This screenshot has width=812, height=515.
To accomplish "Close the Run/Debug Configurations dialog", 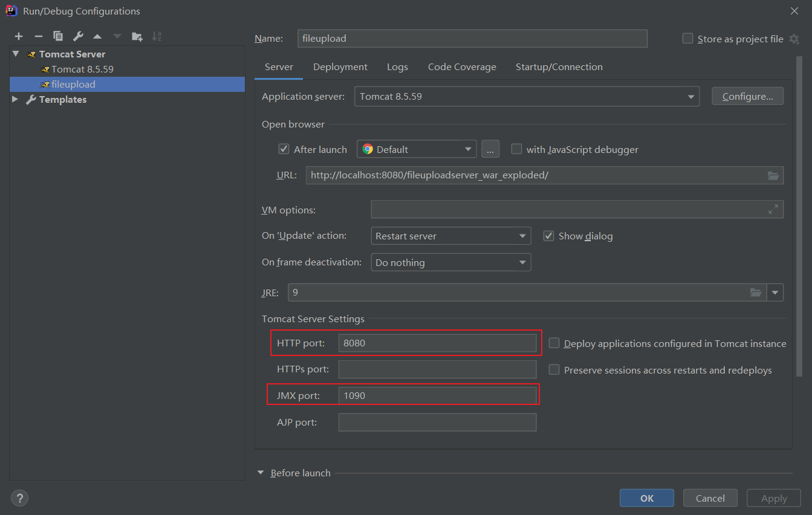I will tap(794, 11).
